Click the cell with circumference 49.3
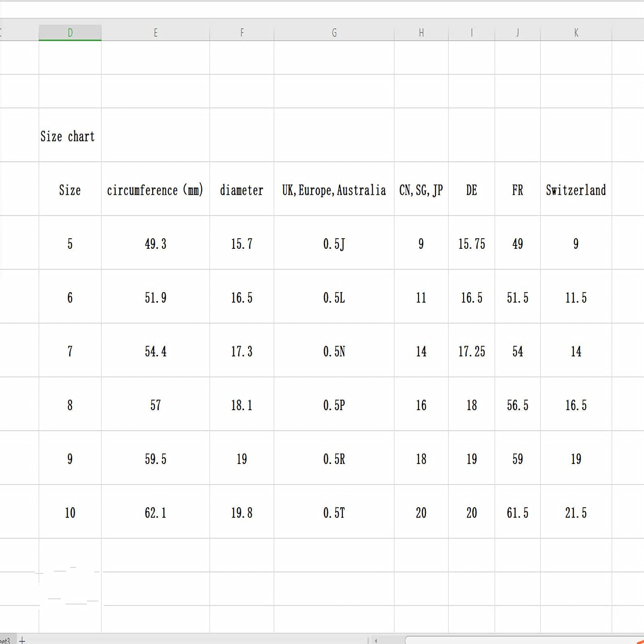Screen dimensions: 644x644 pos(155,243)
